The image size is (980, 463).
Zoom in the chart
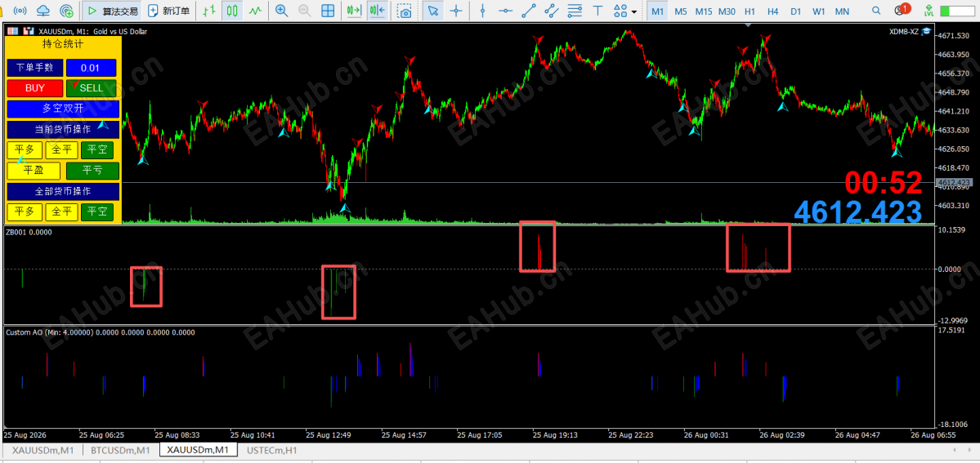pos(282,11)
